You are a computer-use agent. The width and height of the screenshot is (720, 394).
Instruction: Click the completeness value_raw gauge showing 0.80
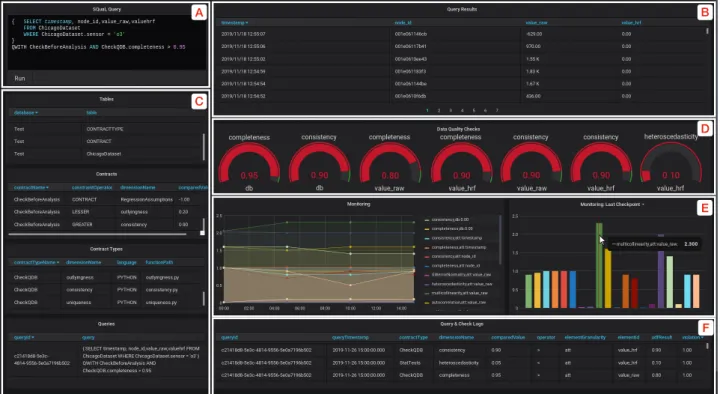389,163
